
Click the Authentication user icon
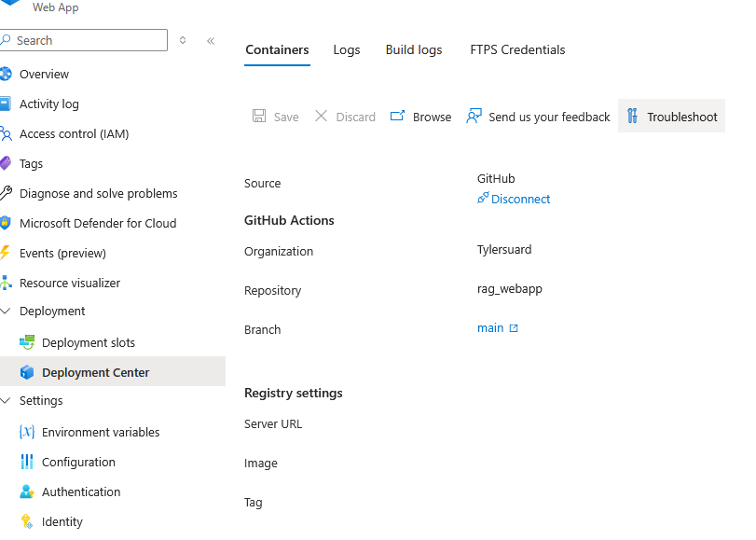pyautogui.click(x=27, y=492)
